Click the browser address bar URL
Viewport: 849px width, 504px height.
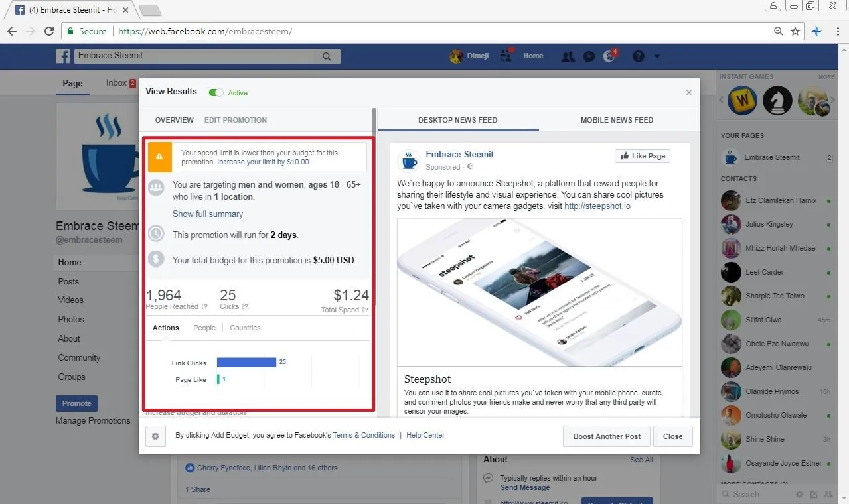point(205,31)
